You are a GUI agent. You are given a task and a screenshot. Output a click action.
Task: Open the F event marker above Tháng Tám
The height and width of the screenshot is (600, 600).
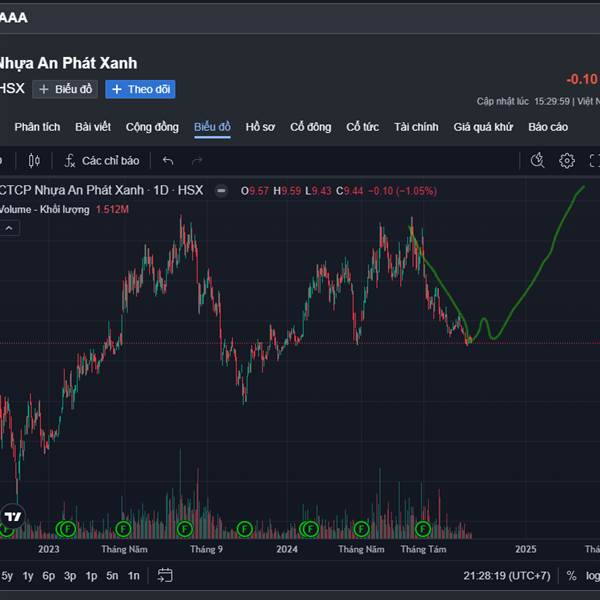[423, 530]
